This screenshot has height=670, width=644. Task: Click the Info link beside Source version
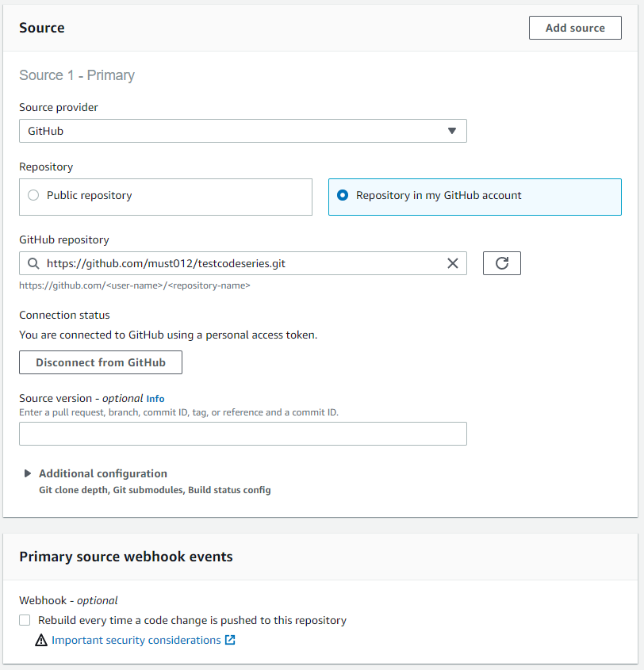pyautogui.click(x=155, y=398)
